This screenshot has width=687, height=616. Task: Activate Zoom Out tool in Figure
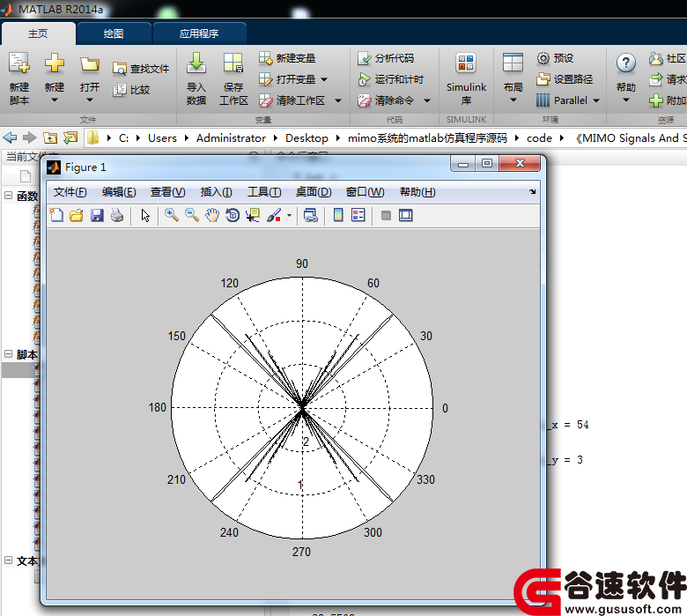coord(192,215)
